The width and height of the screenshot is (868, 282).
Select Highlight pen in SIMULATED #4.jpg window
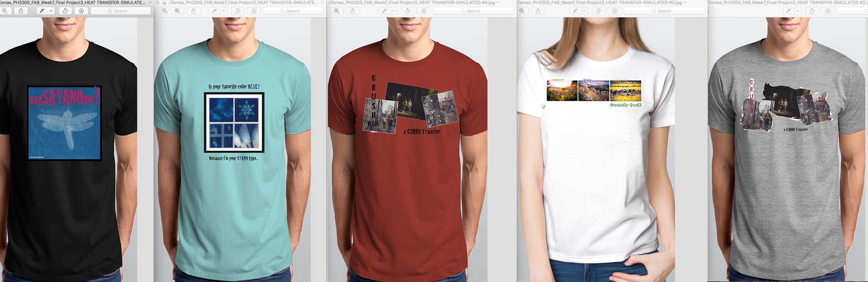pyautogui.click(x=384, y=11)
